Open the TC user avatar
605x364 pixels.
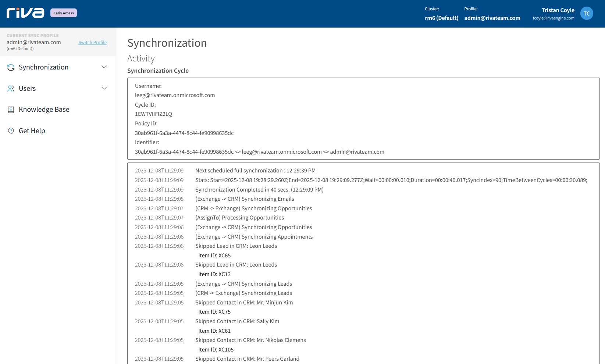click(x=587, y=14)
